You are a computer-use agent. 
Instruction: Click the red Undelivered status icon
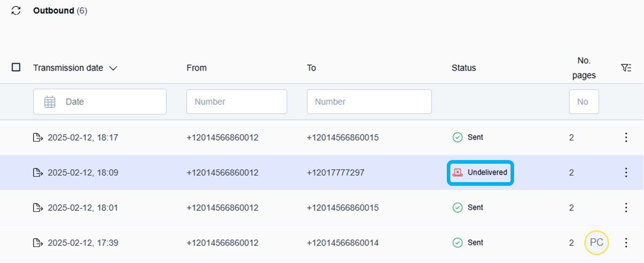click(457, 173)
